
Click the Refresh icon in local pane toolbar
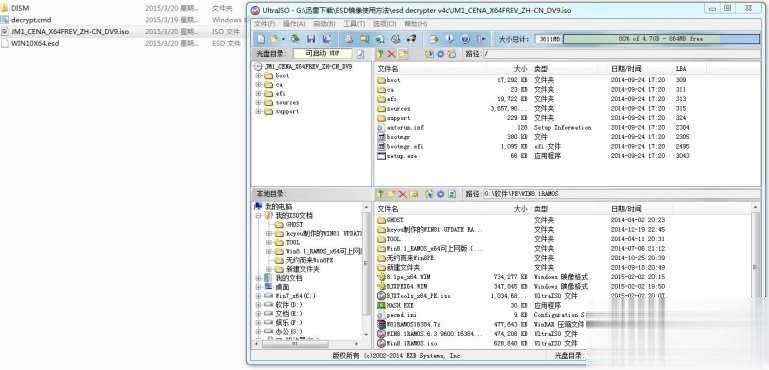click(x=453, y=194)
